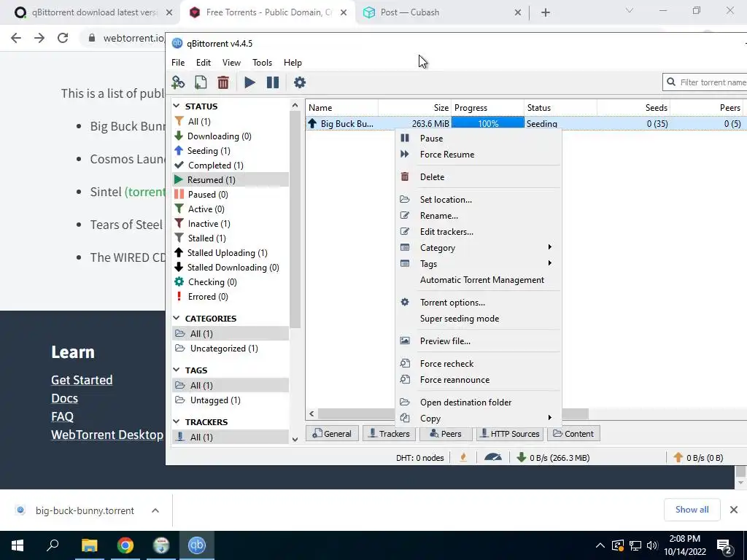Open Chrome from the taskbar
747x560 pixels.
point(125,545)
